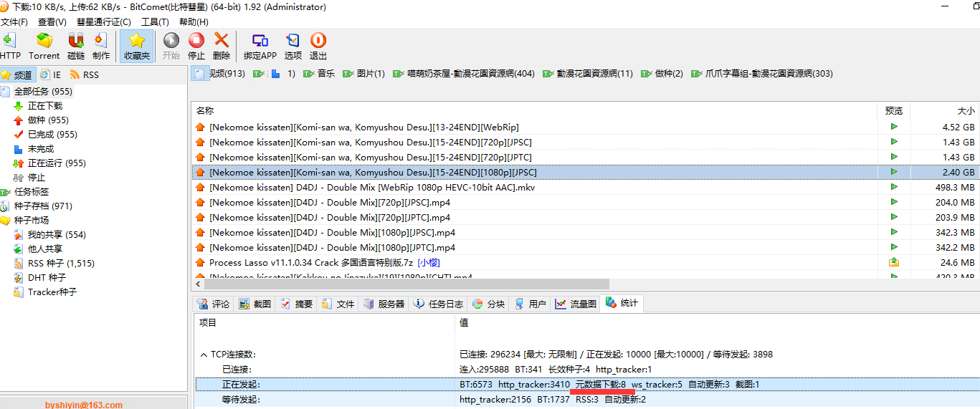
Task: Open the 帮助(H) menu
Action: (x=194, y=22)
